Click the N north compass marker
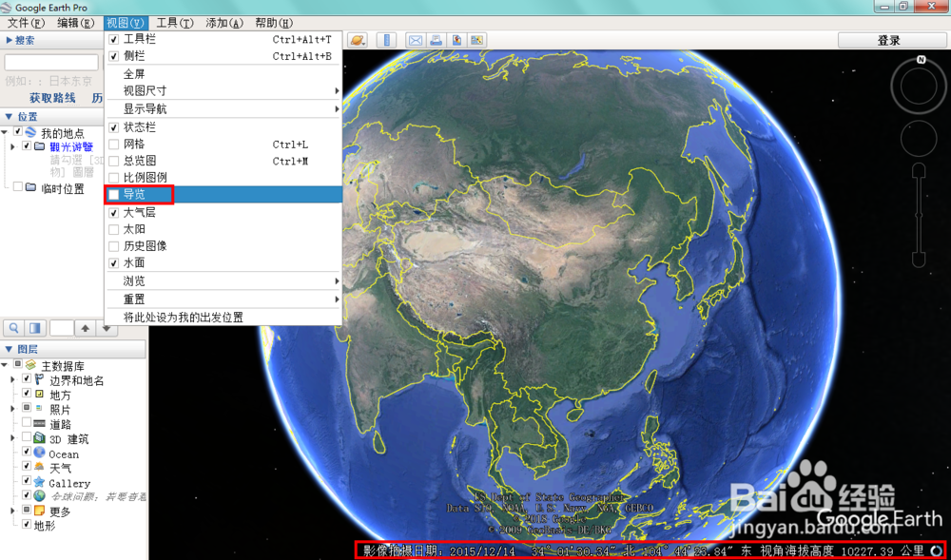Screen dimensions: 951x560 click(922, 59)
